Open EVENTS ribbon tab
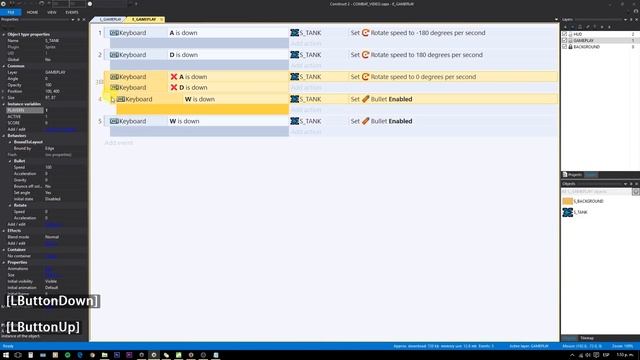Image resolution: width=640 pixels, height=360 pixels. 72,12
